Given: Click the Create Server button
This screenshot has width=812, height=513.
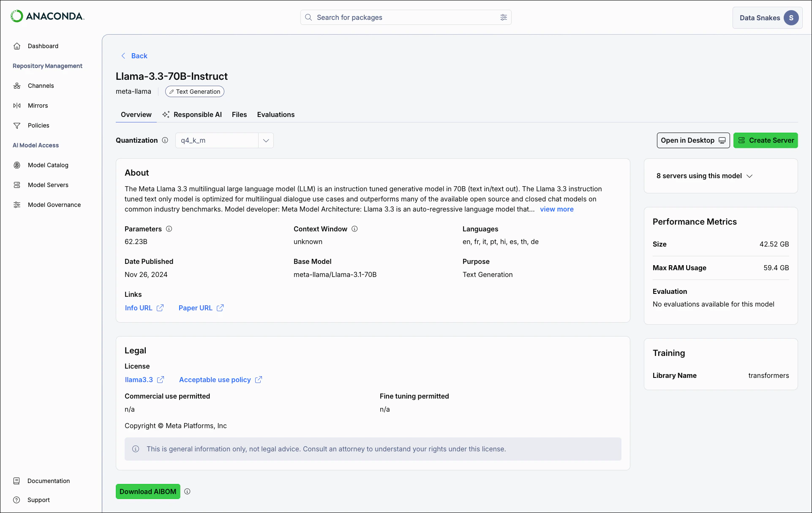Looking at the screenshot, I should point(765,141).
